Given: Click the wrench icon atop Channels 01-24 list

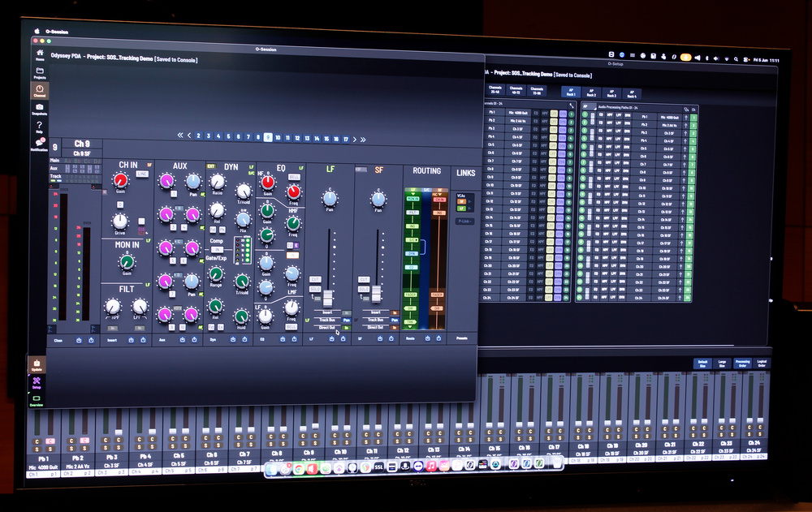Looking at the screenshot, I should click(572, 105).
